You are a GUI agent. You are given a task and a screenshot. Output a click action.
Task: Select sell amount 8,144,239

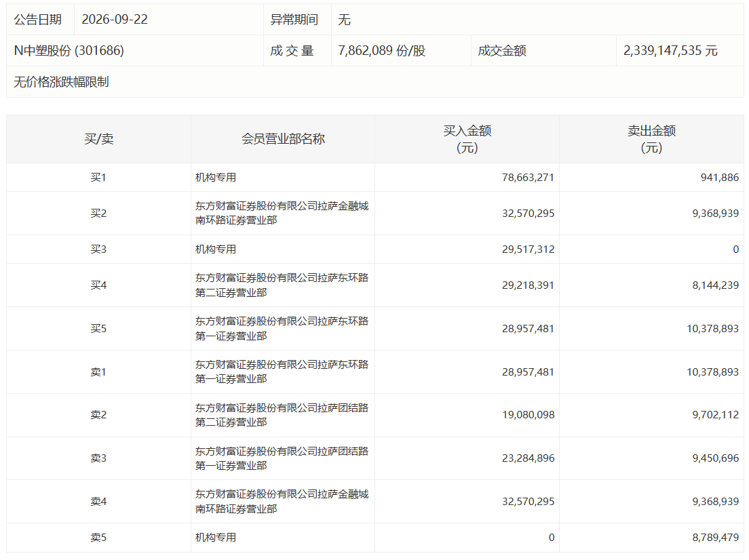716,285
